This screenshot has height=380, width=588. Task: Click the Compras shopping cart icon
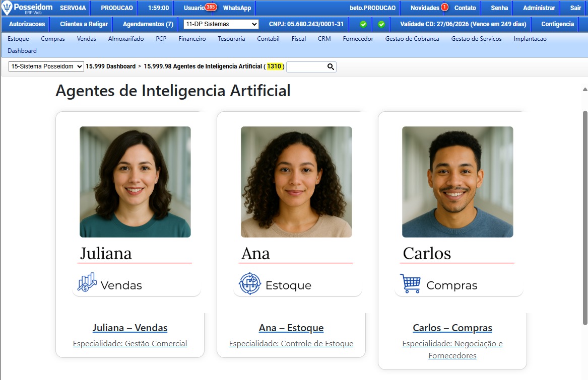coord(410,283)
